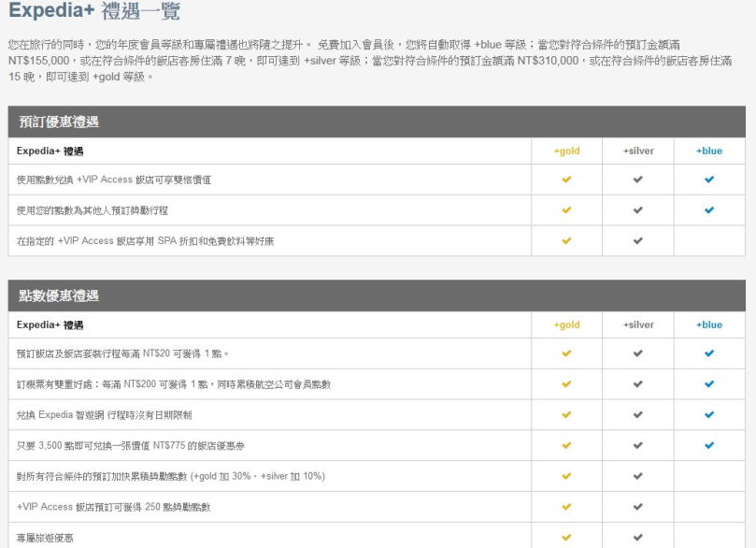The width and height of the screenshot is (756, 548).
Task: Click silver checkmark for +VIP Access 雙倍價值 row
Action: [638, 180]
